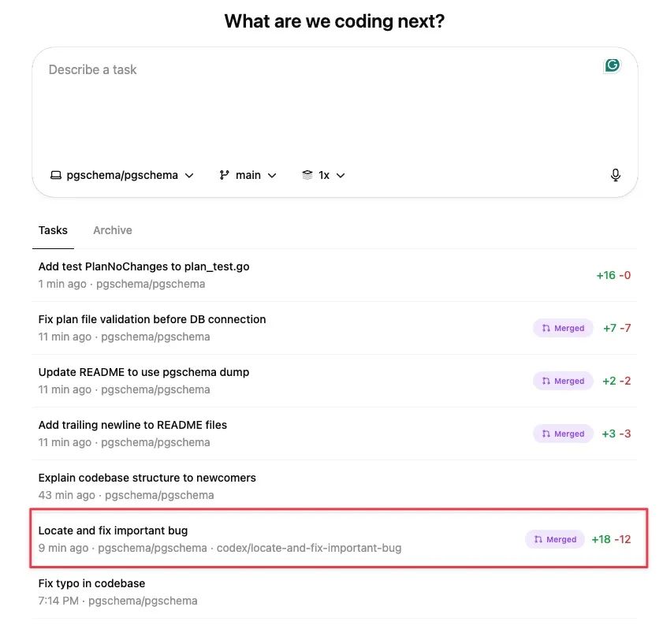The width and height of the screenshot is (663, 644).
Task: Select the Tasks tab
Action: tap(53, 230)
